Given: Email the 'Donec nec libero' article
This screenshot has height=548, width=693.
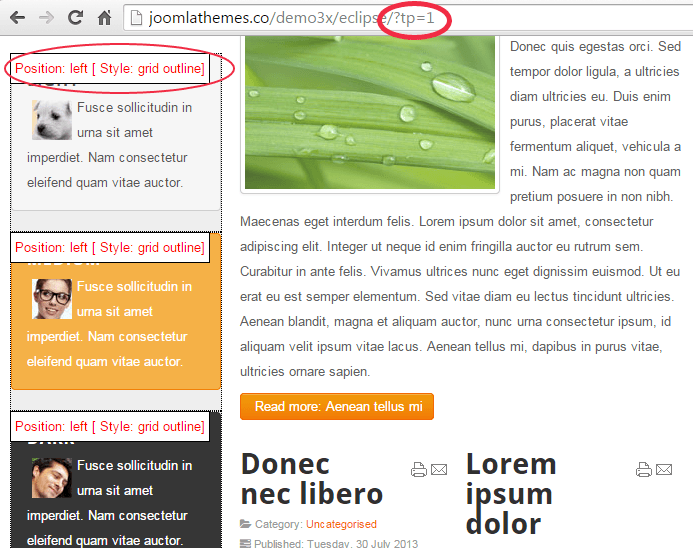Looking at the screenshot, I should click(439, 469).
